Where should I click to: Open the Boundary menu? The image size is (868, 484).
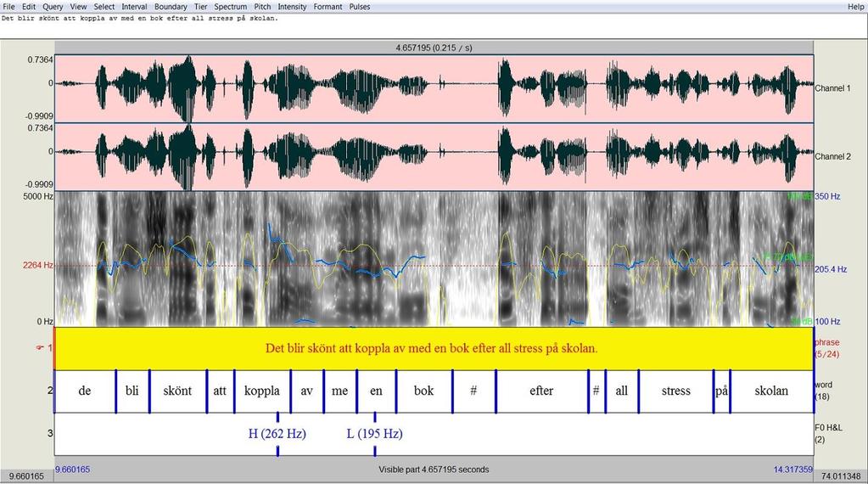(x=171, y=7)
